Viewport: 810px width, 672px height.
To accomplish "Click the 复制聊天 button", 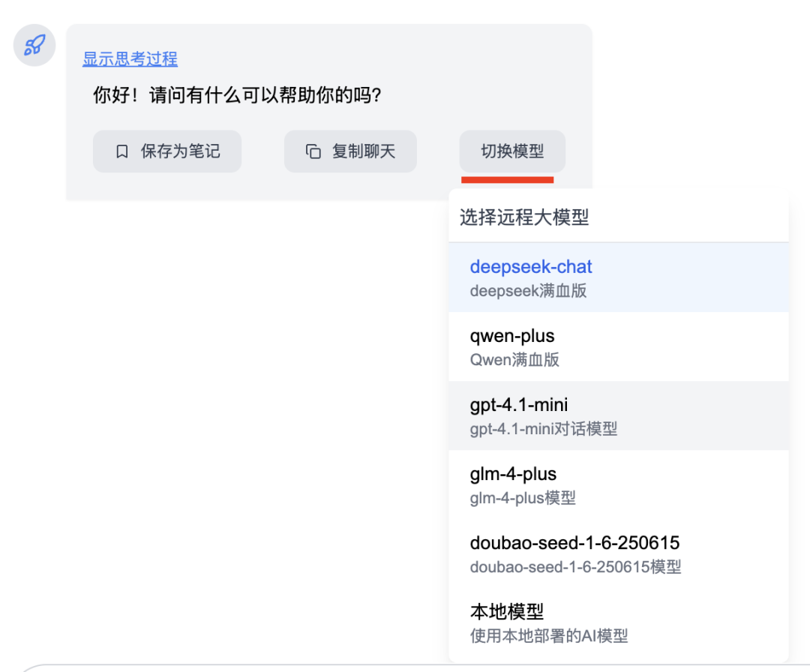I will [x=350, y=151].
